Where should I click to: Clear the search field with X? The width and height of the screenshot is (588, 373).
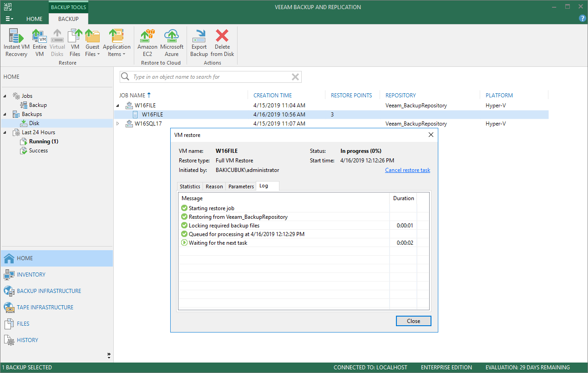(x=295, y=77)
